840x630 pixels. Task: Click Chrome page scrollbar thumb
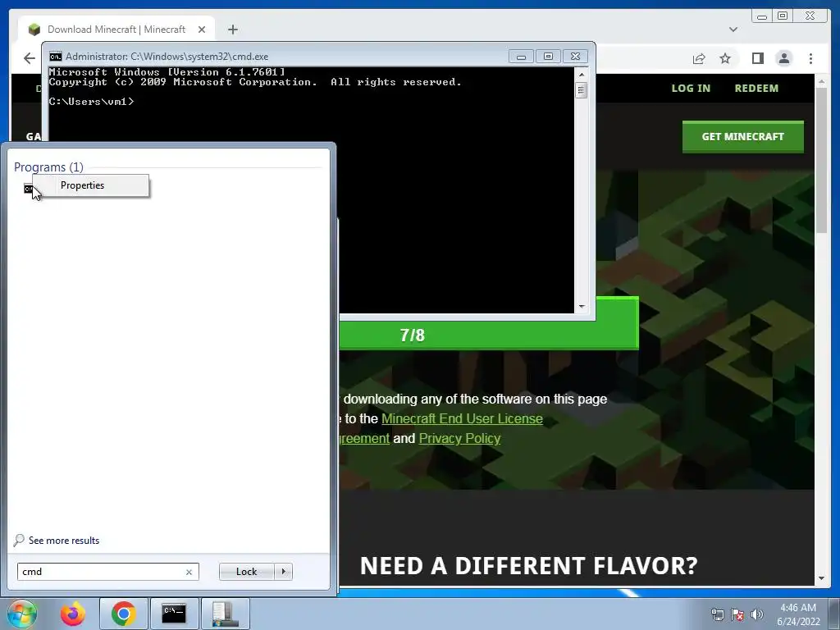[x=821, y=160]
